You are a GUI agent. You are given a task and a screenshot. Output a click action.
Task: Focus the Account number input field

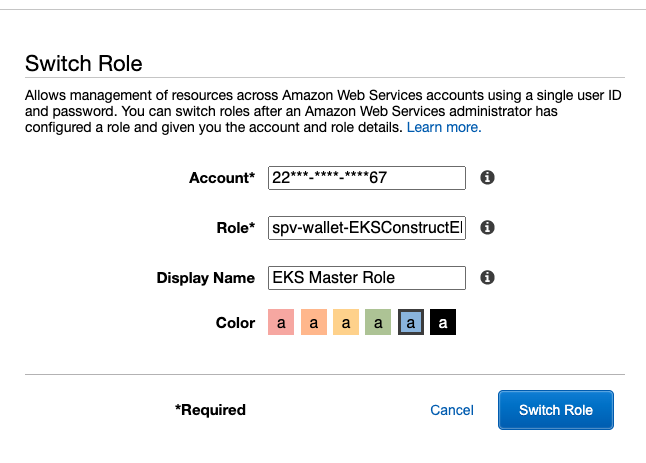click(x=367, y=178)
